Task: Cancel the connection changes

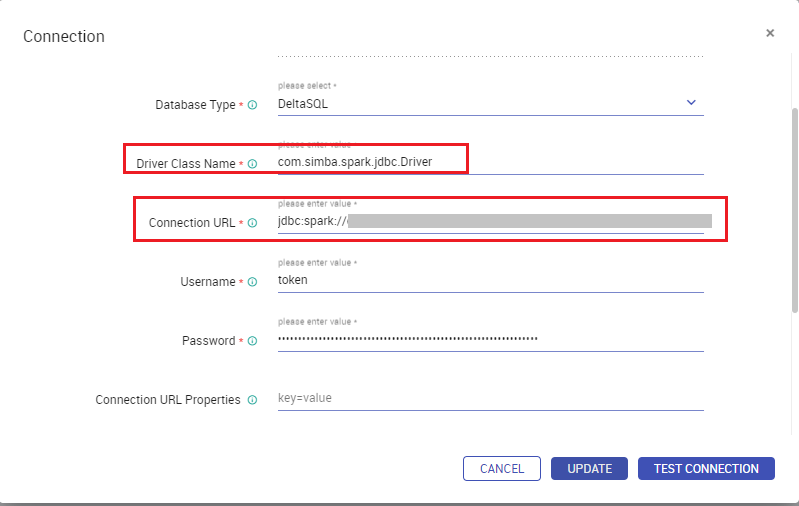Action: pos(502,468)
